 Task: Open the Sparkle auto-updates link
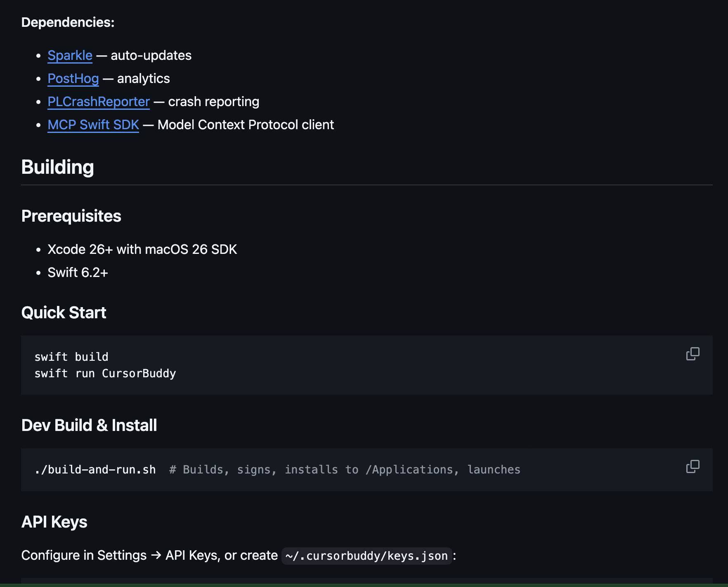(x=69, y=55)
